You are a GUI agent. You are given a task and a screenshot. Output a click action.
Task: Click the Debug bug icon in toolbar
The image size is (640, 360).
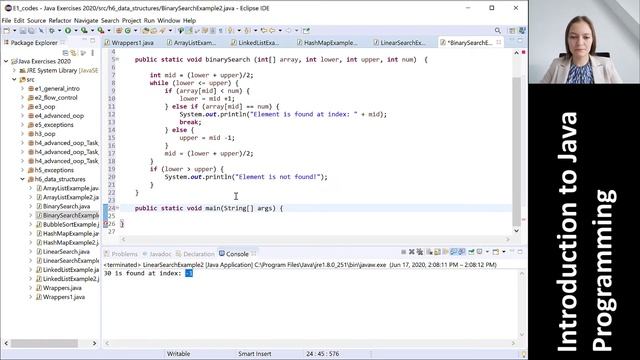coord(52,31)
